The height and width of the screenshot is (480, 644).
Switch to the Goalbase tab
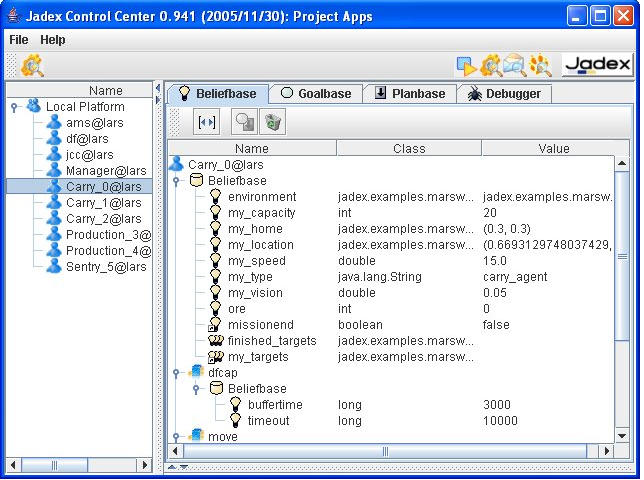click(x=316, y=94)
